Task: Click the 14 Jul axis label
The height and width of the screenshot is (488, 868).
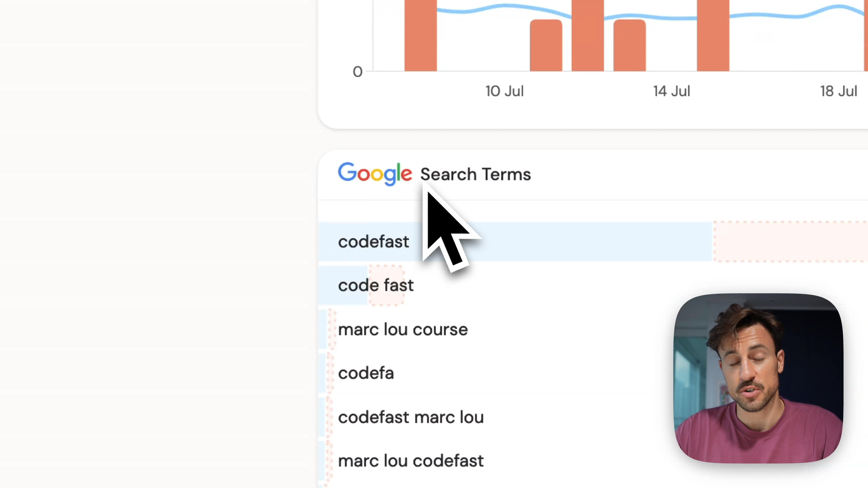Action: [x=671, y=91]
